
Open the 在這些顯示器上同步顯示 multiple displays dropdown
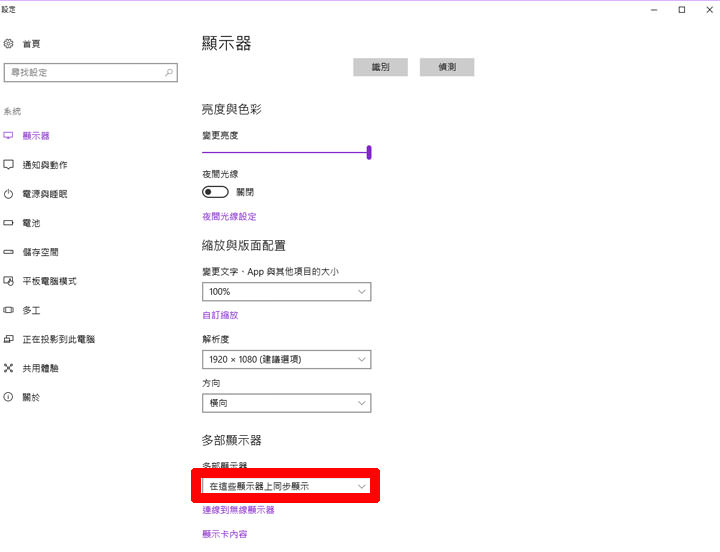click(x=287, y=486)
